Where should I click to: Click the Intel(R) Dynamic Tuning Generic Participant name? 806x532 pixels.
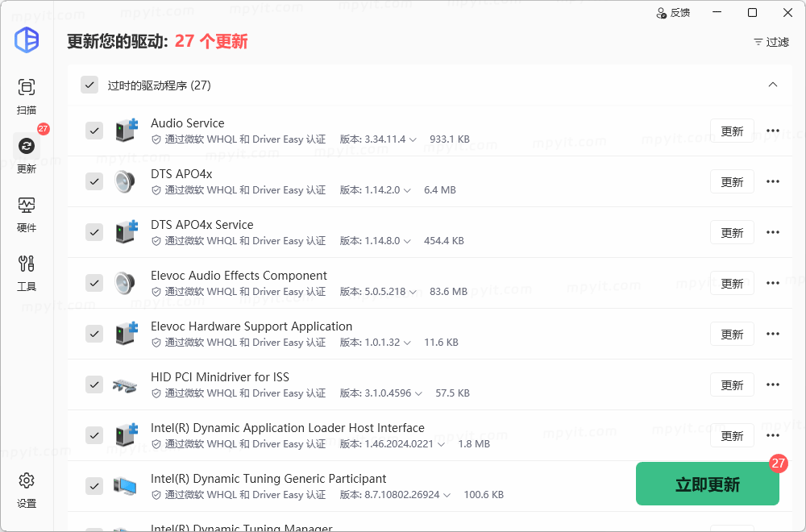pyautogui.click(x=268, y=479)
